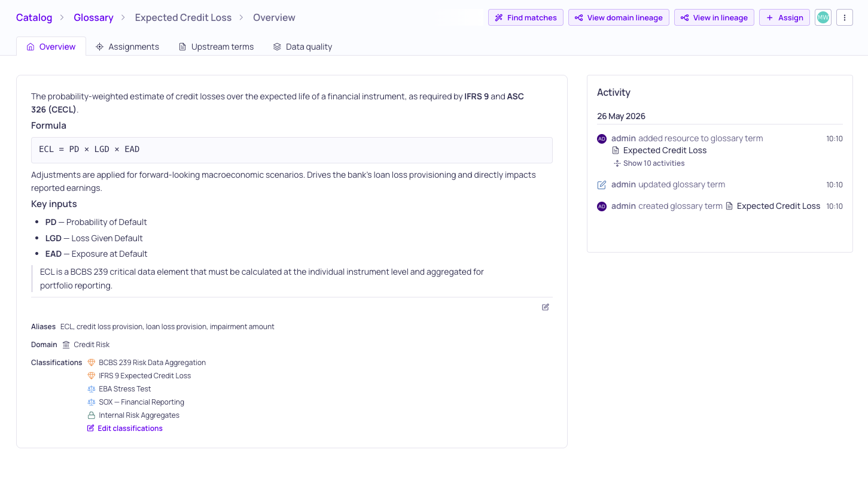Click the Key inputs heading
Screen dimensions: 868x483
tap(54, 204)
